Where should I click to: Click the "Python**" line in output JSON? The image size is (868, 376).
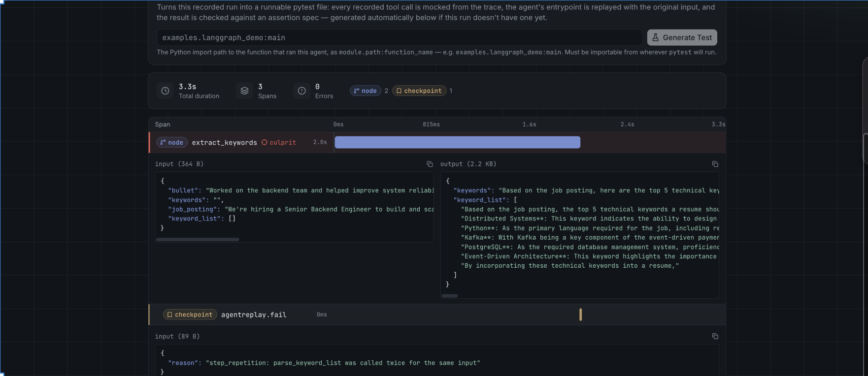pyautogui.click(x=590, y=228)
